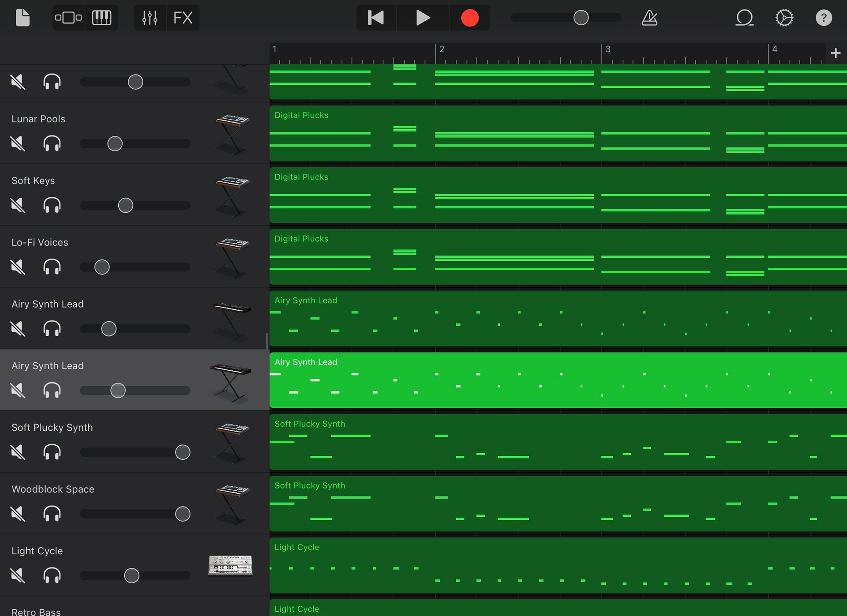Open the My Songs browser
The height and width of the screenshot is (616, 847).
(22, 18)
